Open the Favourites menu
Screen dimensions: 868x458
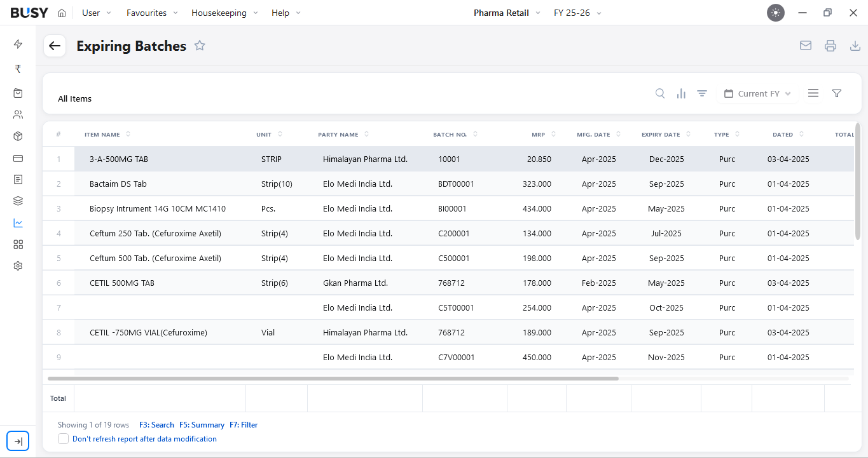(x=152, y=13)
